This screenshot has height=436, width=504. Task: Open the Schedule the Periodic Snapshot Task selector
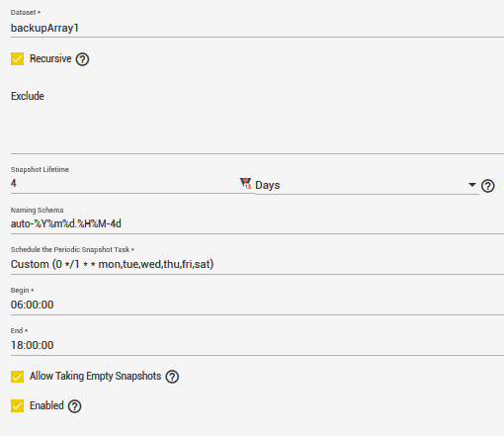click(257, 264)
